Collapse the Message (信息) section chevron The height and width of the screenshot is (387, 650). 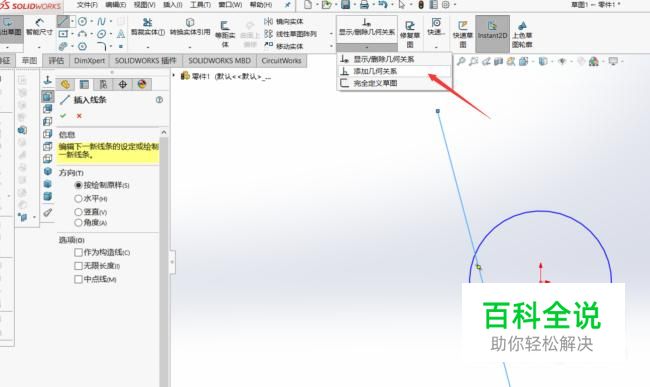164,133
